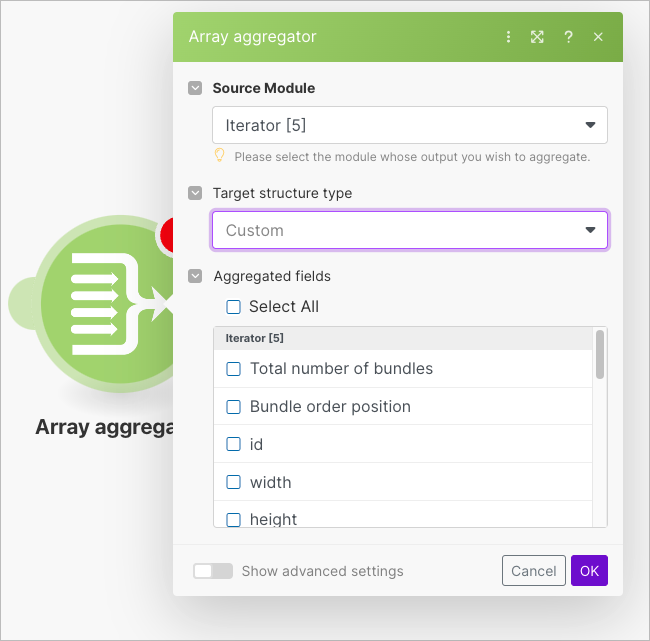Open help via the question mark icon

coord(568,37)
